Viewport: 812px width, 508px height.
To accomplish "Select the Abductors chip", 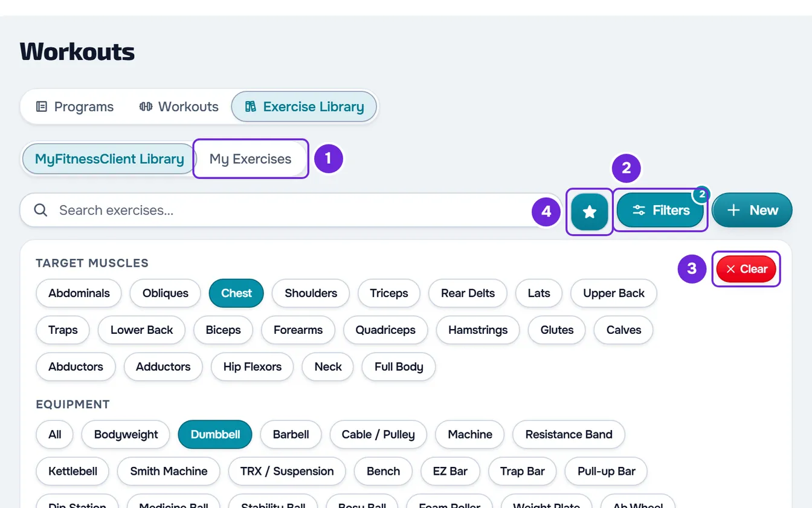I will coord(76,367).
